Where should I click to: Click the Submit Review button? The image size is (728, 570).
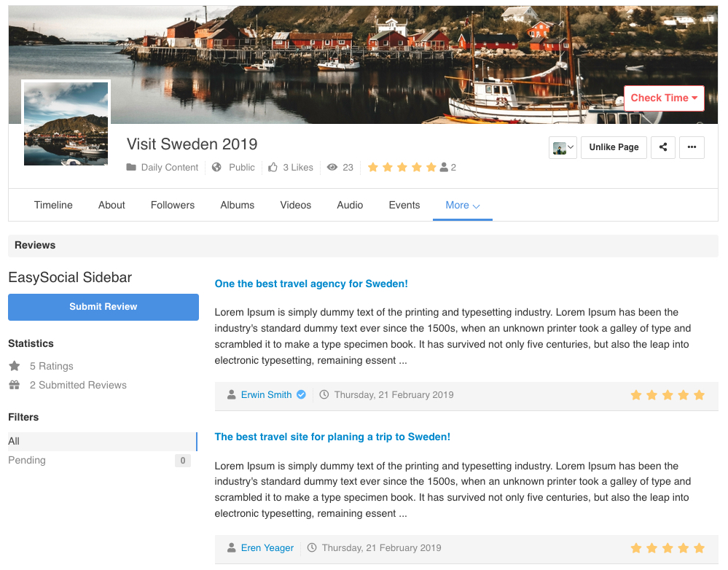pos(103,307)
